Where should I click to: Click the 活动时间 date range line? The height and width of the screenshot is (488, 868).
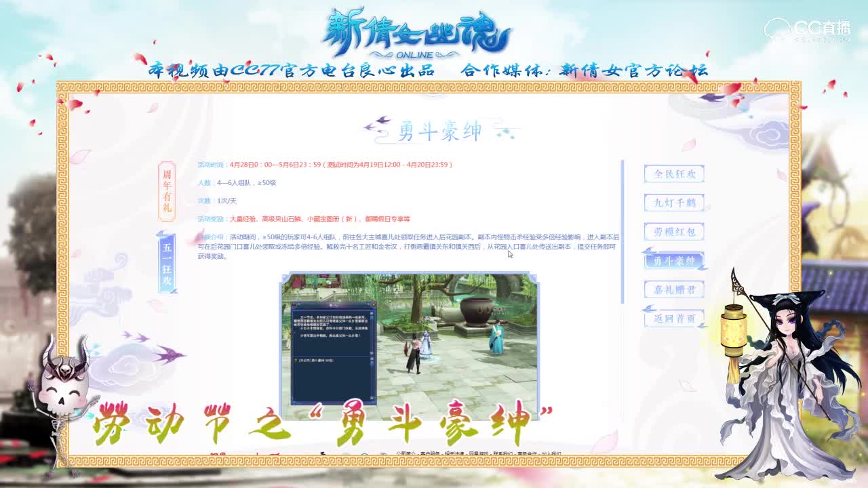(x=325, y=165)
